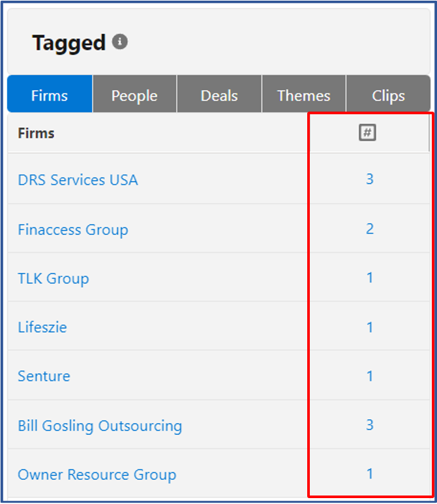437x504 pixels.
Task: Switch to the Firms tab
Action: pyautogui.click(x=50, y=95)
